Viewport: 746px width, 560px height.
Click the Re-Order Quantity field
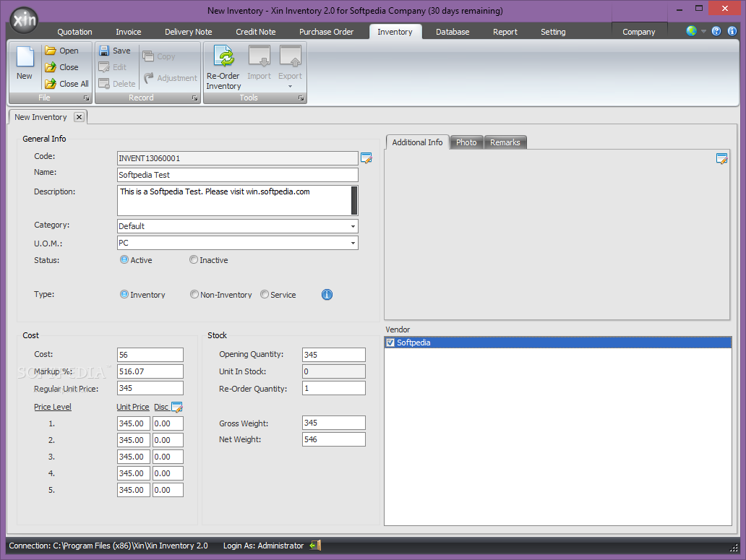(333, 389)
